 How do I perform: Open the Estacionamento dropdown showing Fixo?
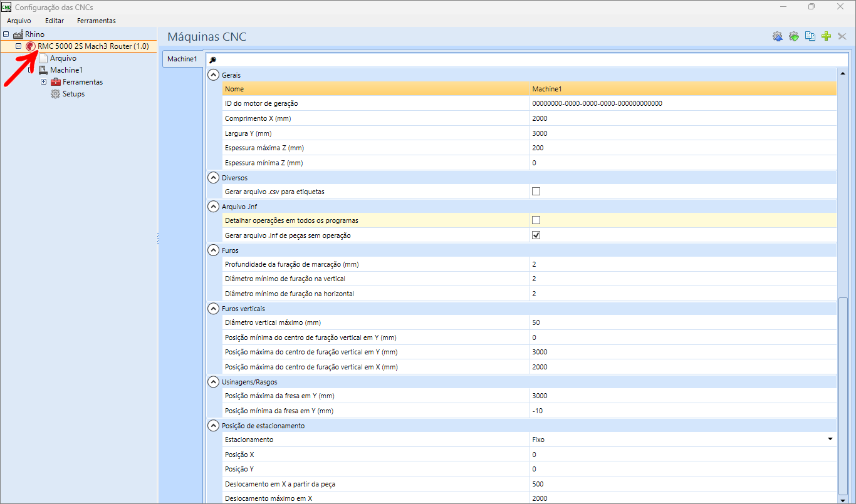pos(831,440)
